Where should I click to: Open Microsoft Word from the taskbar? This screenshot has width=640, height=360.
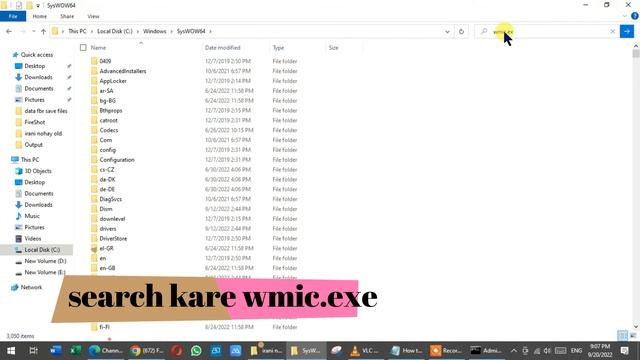tap(56, 351)
